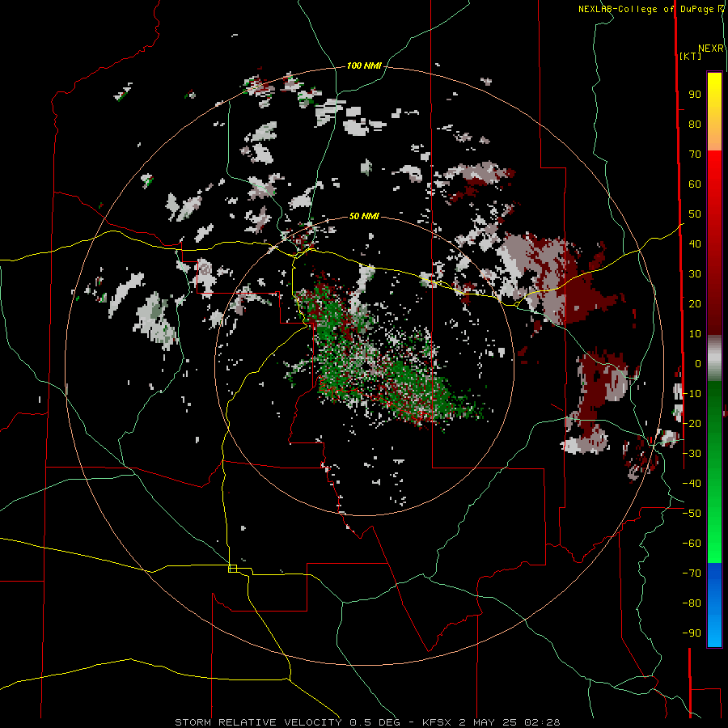Click the 0 value on the velocity scale
The height and width of the screenshot is (728, 728).
(698, 364)
